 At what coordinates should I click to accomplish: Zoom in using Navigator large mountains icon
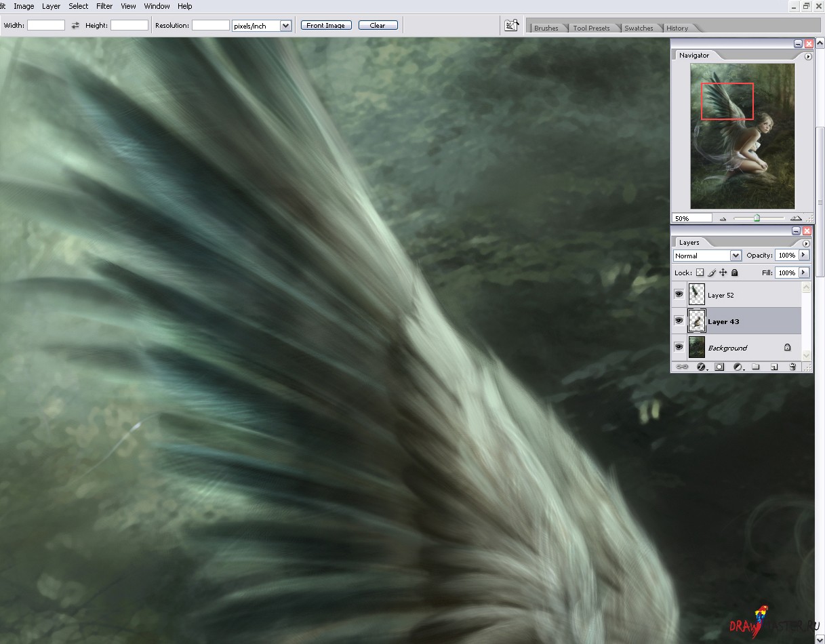coord(796,218)
